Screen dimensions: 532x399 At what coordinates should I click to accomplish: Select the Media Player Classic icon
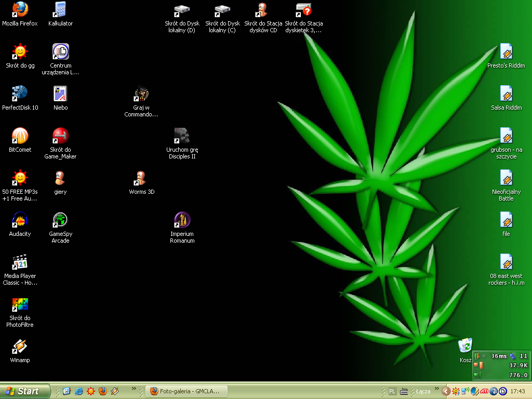pos(20,262)
